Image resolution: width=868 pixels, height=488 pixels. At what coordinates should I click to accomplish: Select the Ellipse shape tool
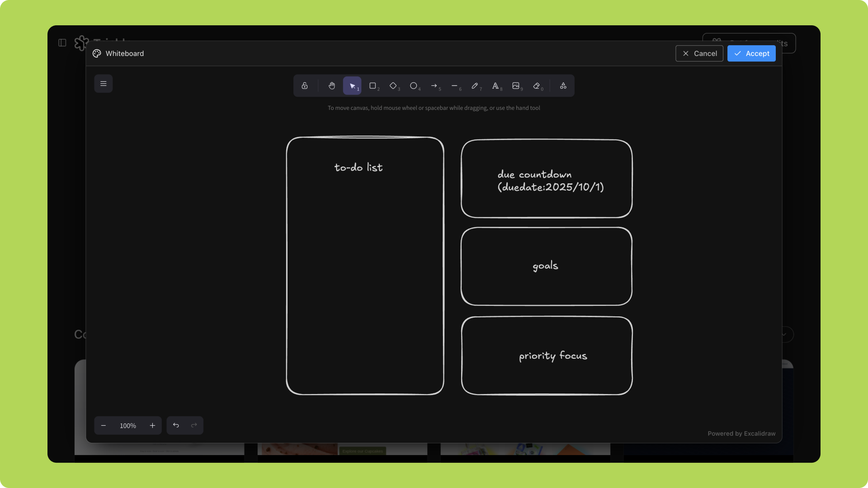[413, 86]
